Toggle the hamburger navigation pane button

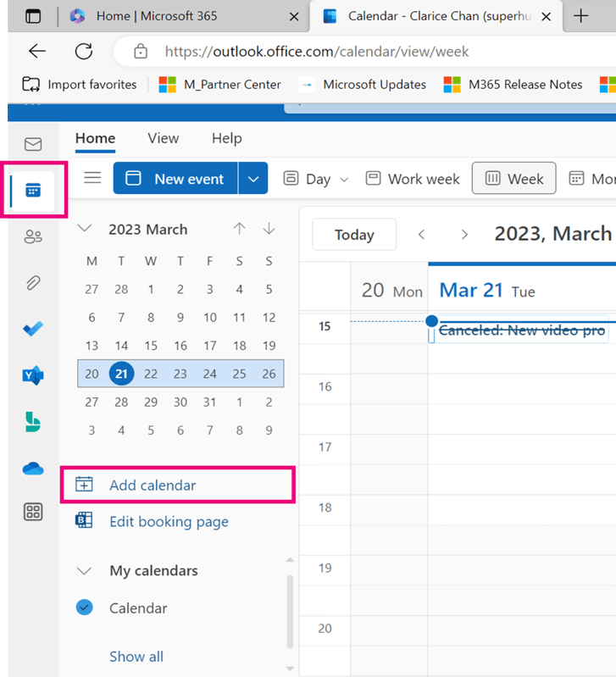tap(92, 178)
